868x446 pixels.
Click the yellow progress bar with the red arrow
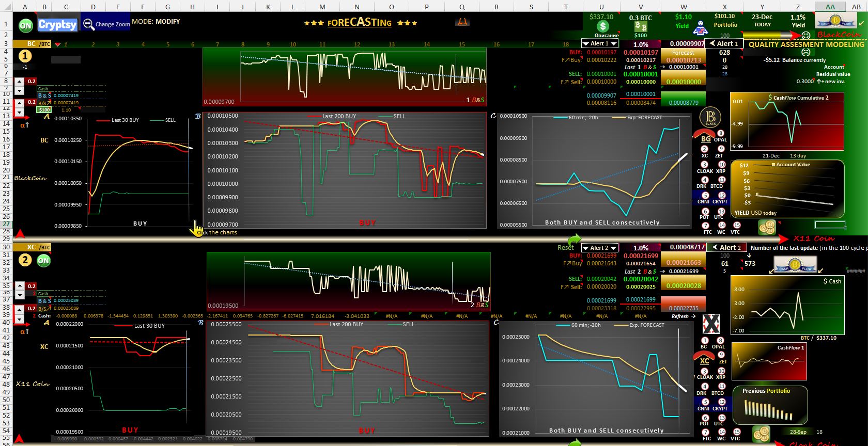pos(773,35)
